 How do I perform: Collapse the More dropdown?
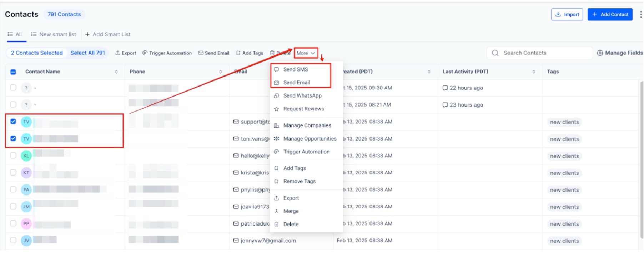306,53
